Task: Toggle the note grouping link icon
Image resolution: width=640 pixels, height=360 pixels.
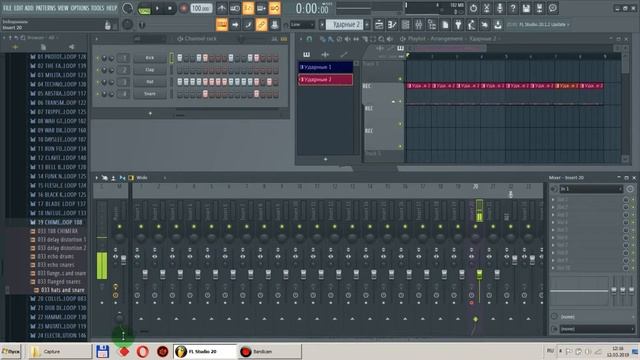Action: tap(261, 24)
